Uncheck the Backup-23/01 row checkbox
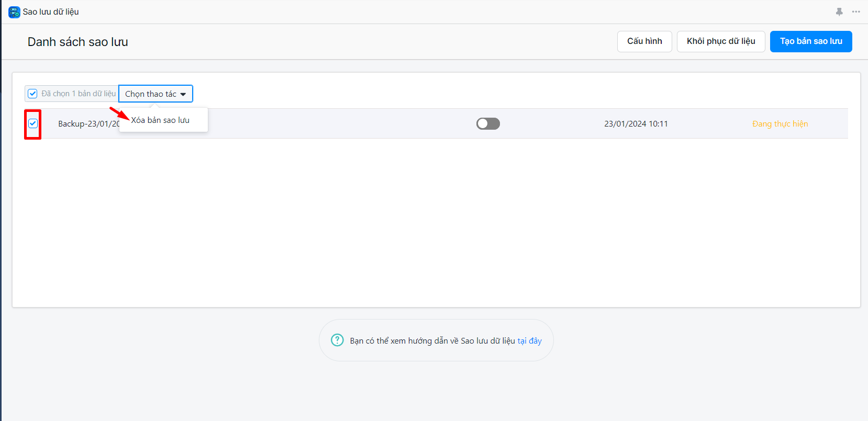The image size is (868, 421). pos(33,123)
